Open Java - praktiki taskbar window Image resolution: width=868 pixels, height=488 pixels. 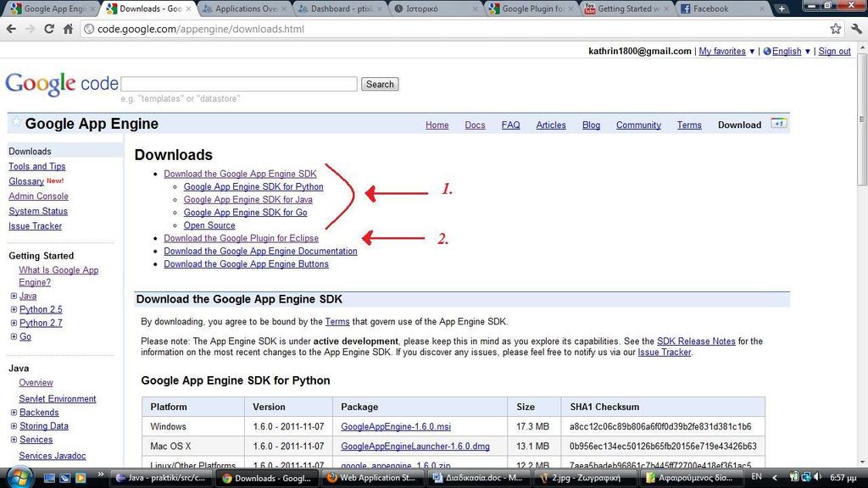pos(162,478)
